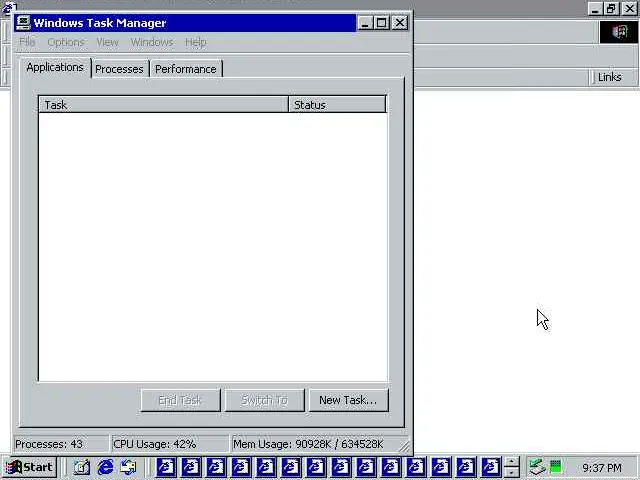Open File menu in Task Manager
The image size is (640, 480).
click(x=27, y=42)
